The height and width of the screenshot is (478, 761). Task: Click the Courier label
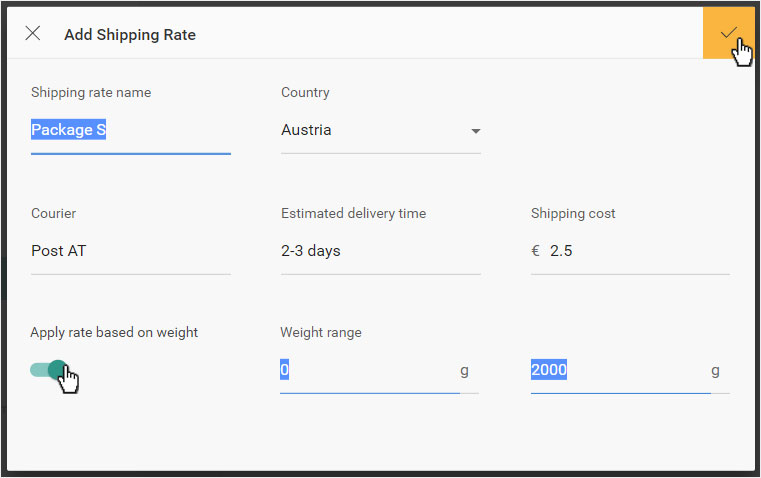pos(53,214)
